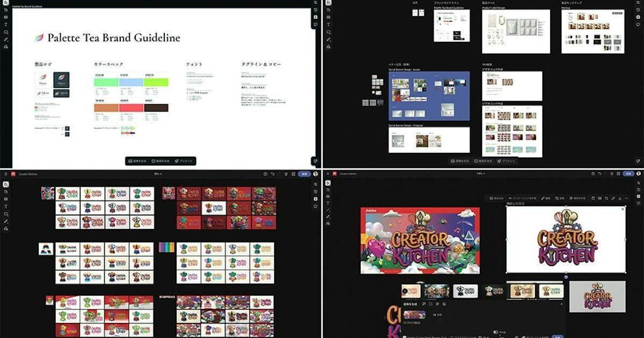
Task: Click the undo arrow in Creator Kitchen 5% board
Action: click(x=272, y=174)
